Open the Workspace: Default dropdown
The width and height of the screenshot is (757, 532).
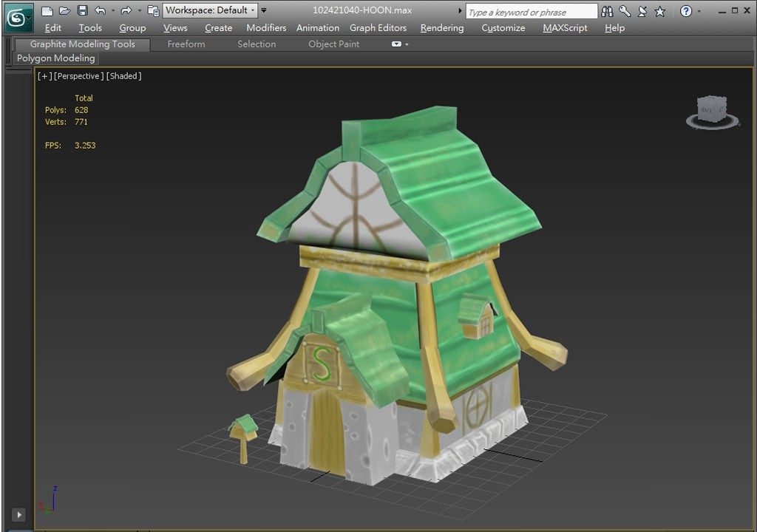[210, 10]
